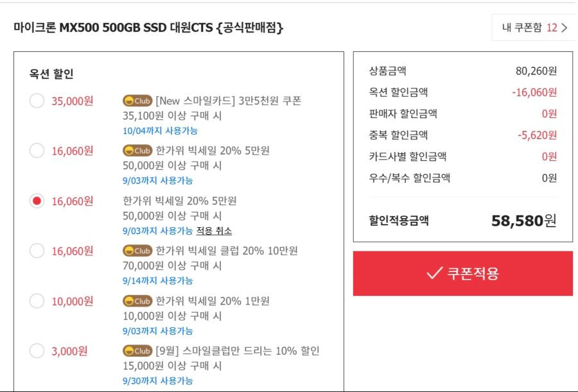Click the Club badge on the 스마일카드 coupon
Screen dimensions: 578x392
(x=137, y=101)
